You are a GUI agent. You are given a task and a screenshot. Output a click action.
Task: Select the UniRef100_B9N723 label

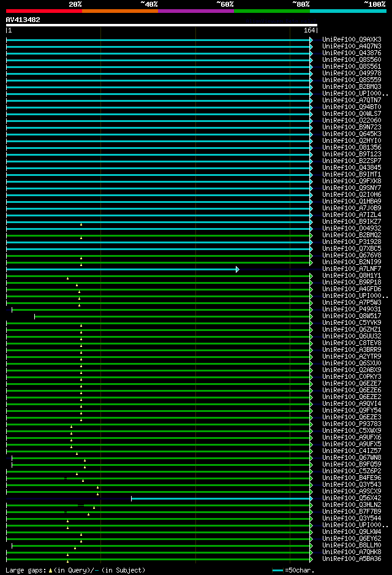(352, 127)
